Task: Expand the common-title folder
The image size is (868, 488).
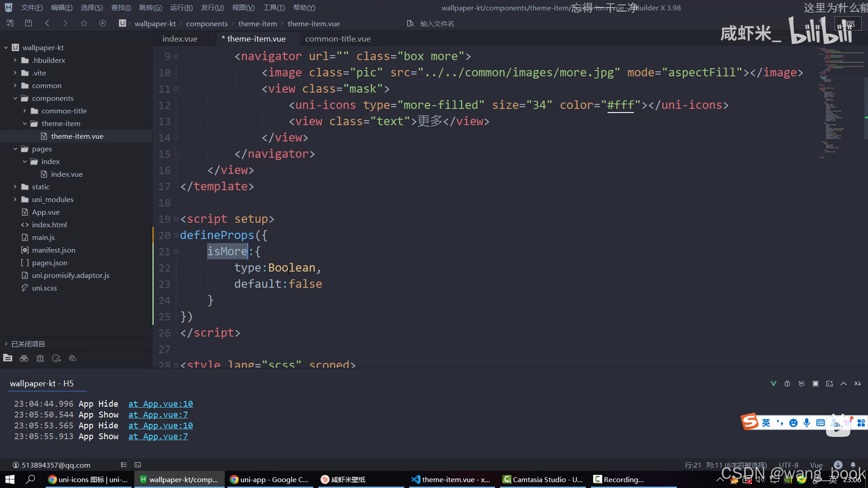Action: 25,111
